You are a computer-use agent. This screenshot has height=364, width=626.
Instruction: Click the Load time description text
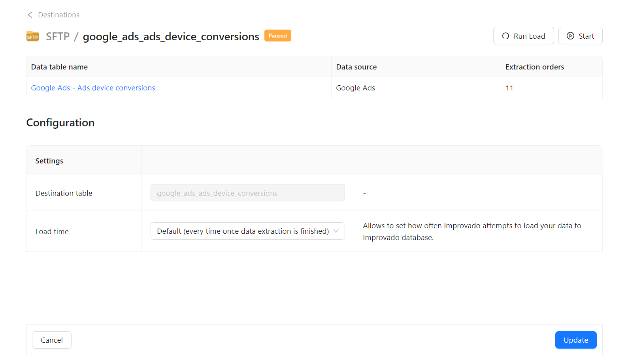point(472,231)
